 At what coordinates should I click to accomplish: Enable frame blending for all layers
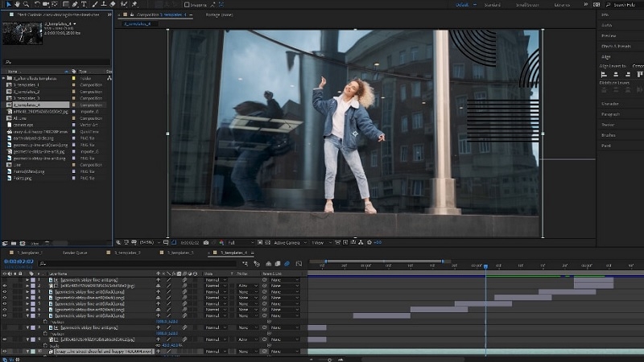tap(278, 264)
